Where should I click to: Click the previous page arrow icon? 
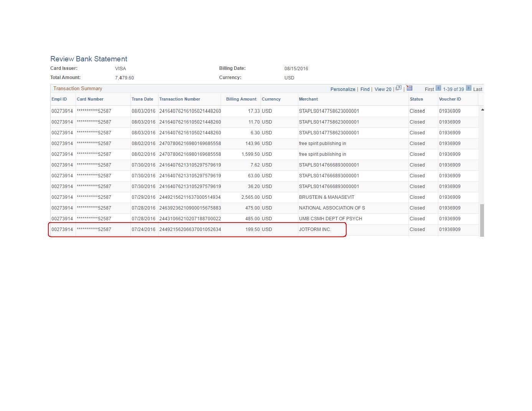(438, 88)
